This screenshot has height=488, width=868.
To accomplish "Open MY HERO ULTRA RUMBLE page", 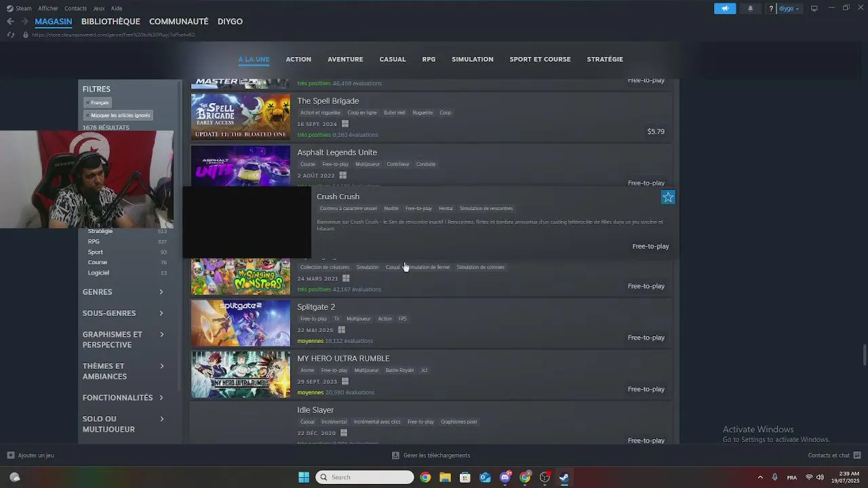I will coord(343,359).
